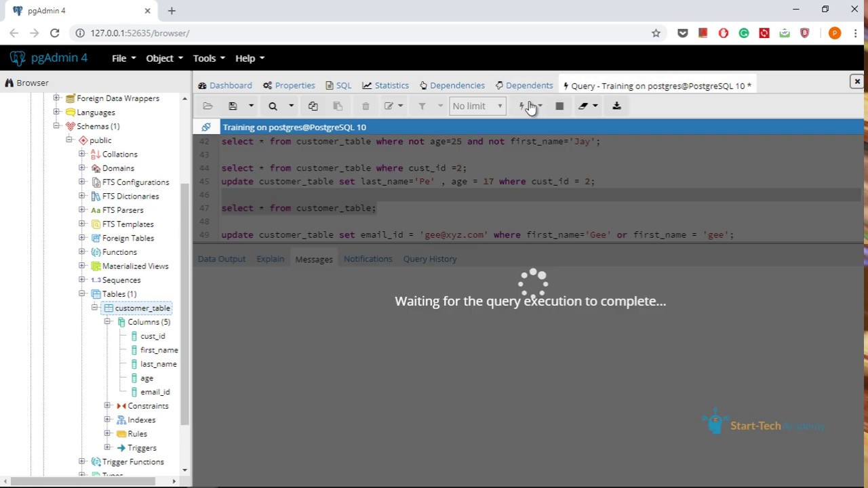
Task: Expand the Indexes tree node
Action: [x=107, y=420]
